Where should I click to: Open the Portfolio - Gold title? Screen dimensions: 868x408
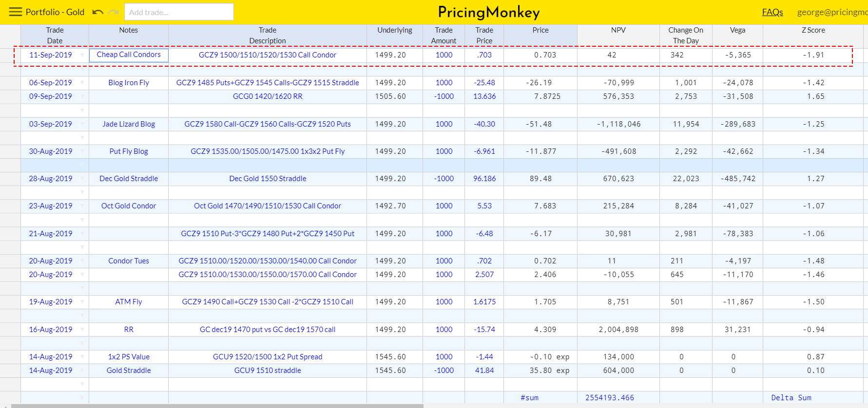tap(55, 12)
